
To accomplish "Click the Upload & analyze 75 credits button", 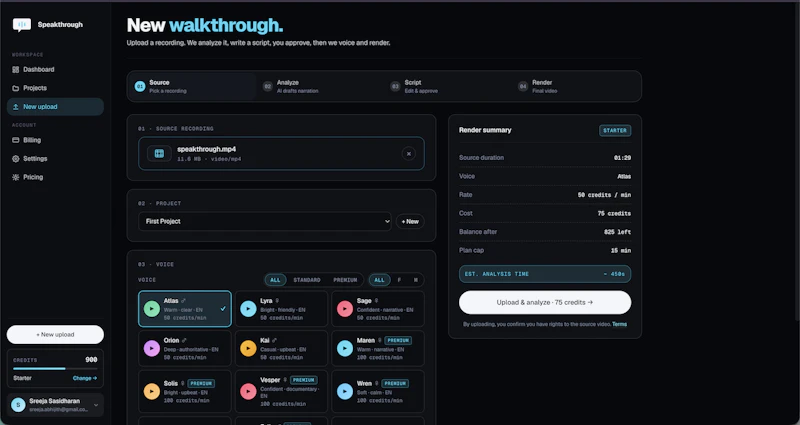I will point(545,303).
